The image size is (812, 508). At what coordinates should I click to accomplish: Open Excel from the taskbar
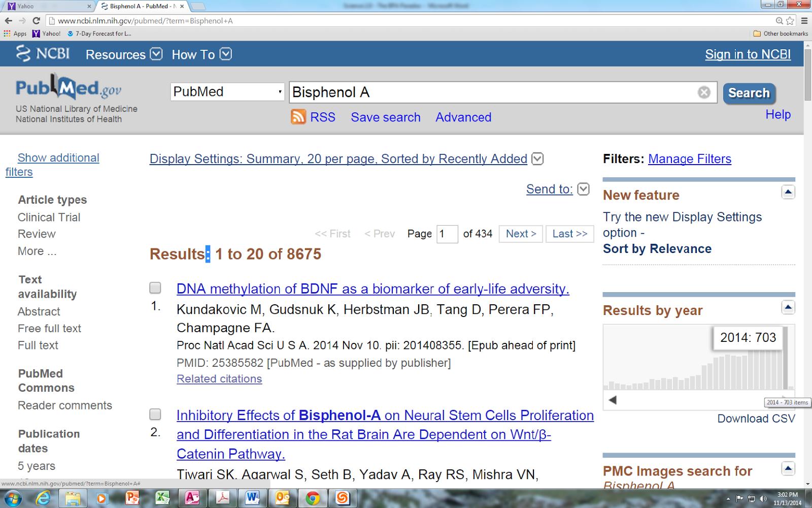pos(162,497)
